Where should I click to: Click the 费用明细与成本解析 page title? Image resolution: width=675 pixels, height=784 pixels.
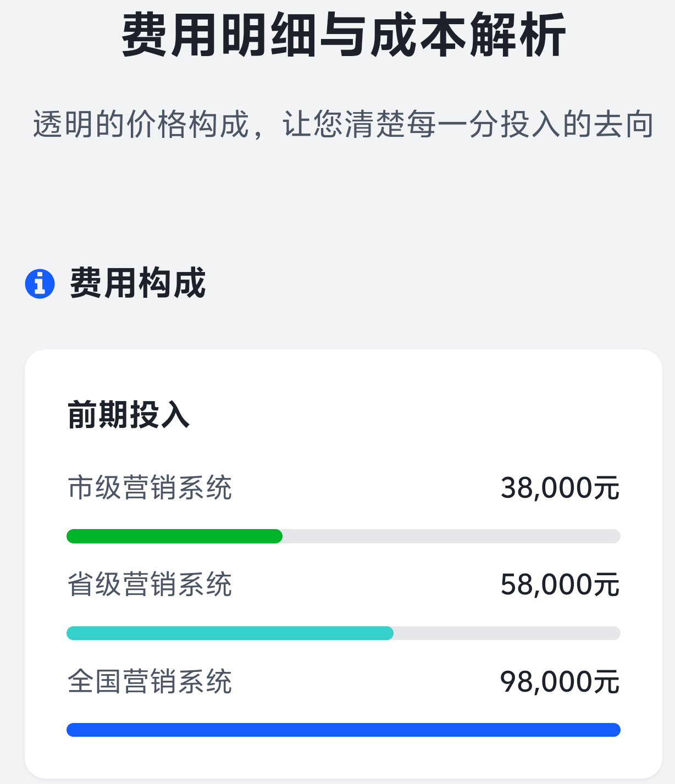click(344, 36)
